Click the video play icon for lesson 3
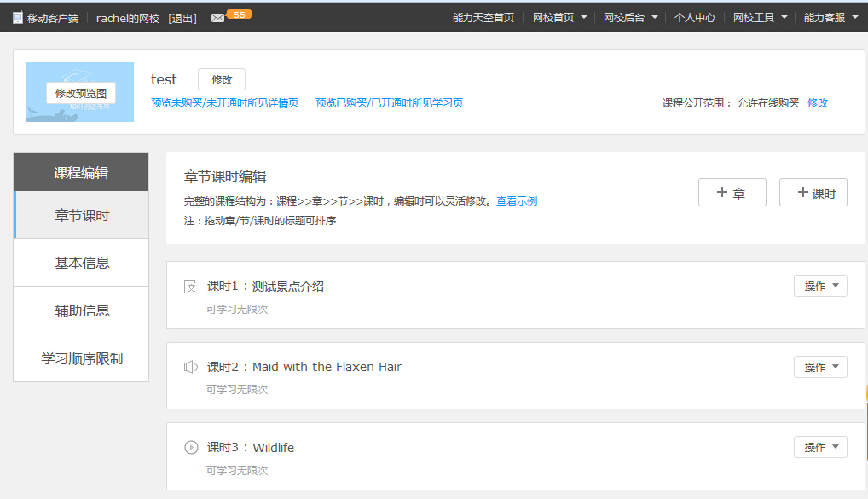Image resolution: width=868 pixels, height=499 pixels. 191,448
